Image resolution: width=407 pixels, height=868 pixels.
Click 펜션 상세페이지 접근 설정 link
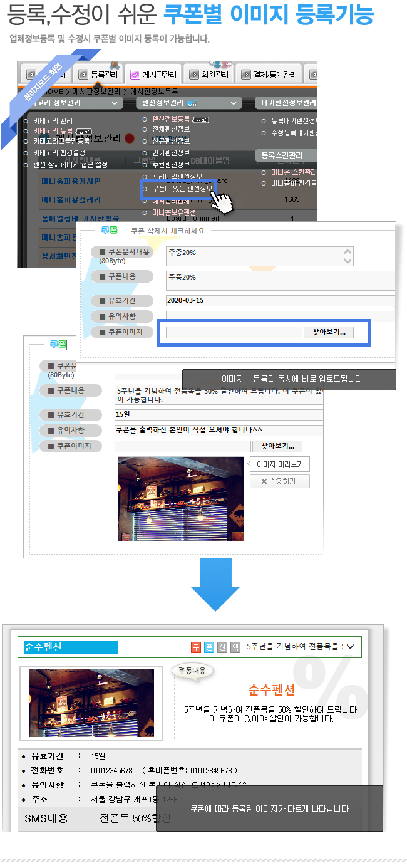70,164
